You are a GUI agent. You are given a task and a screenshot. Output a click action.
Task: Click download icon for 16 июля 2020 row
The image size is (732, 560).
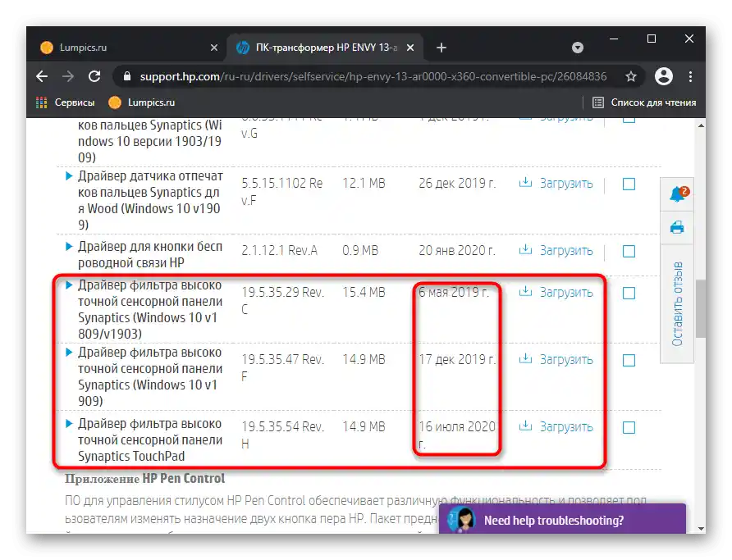point(526,426)
